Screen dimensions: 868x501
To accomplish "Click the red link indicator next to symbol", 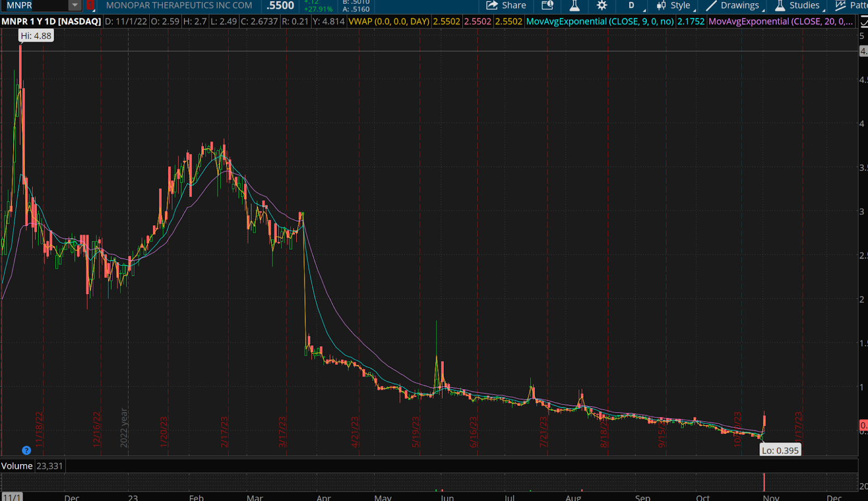I will 90,5.
